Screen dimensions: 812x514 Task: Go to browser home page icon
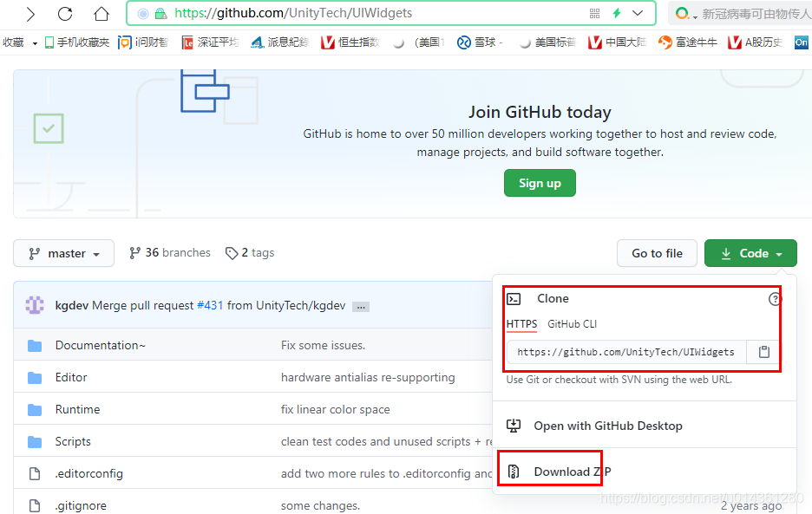(x=101, y=14)
